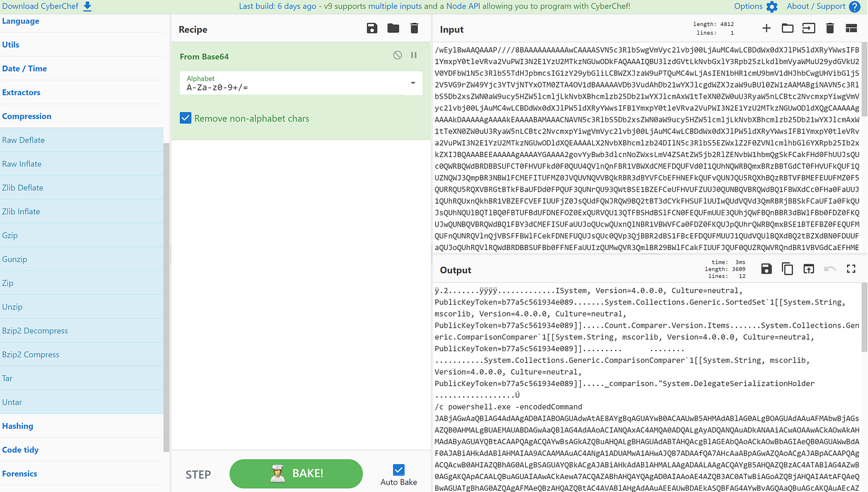
Task: Open folder as input icon
Action: (787, 28)
